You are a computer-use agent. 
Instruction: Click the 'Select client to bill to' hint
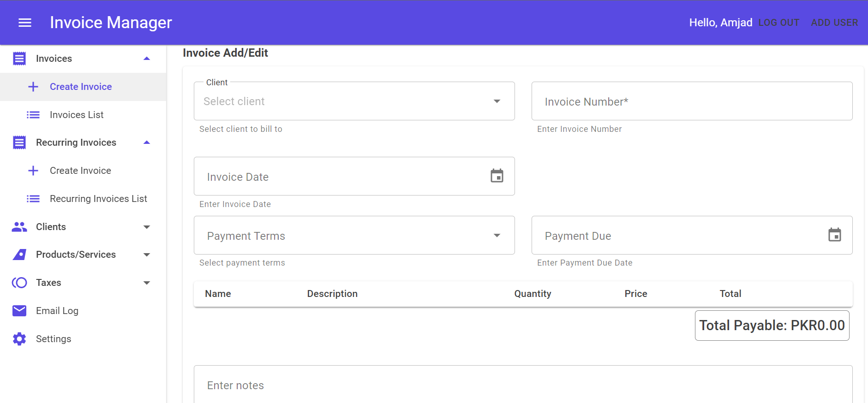coord(241,129)
